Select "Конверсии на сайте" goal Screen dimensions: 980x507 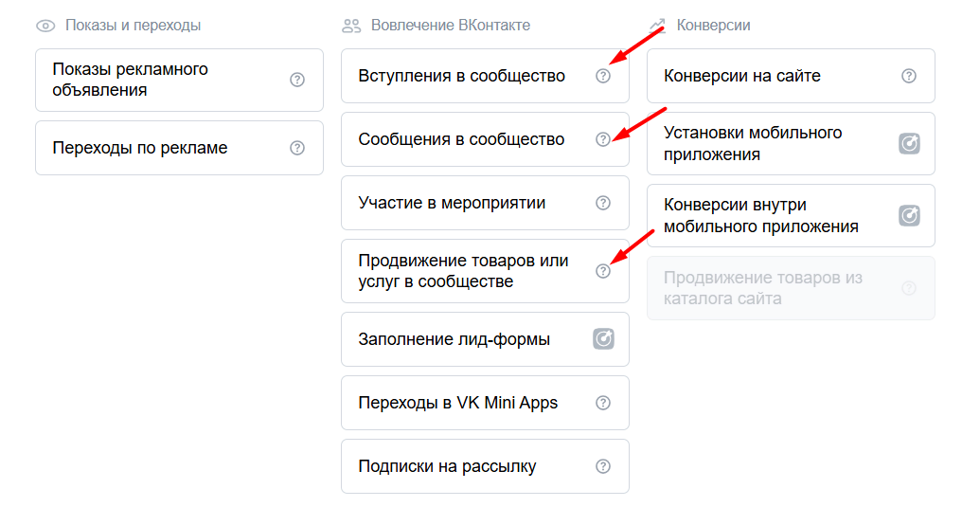point(742,76)
